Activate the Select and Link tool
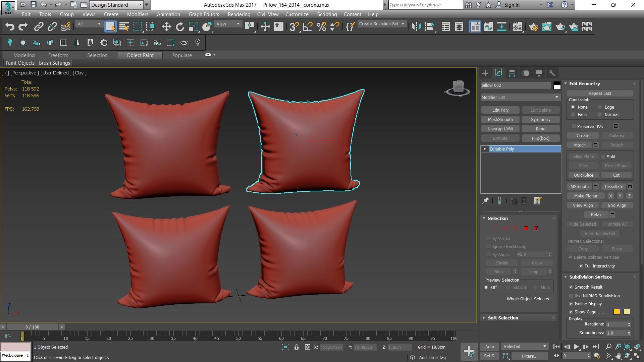 (x=39, y=27)
